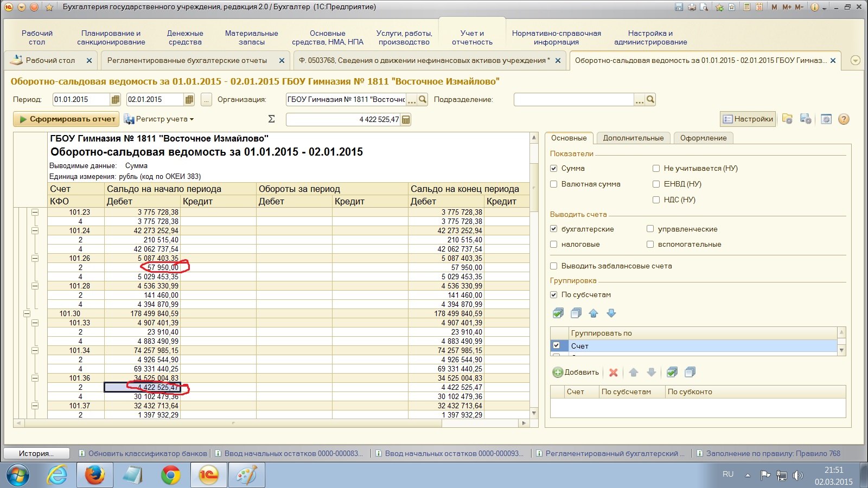Viewport: 868px width, 488px height.
Task: Click calculator icon next to sum field
Action: pos(406,119)
